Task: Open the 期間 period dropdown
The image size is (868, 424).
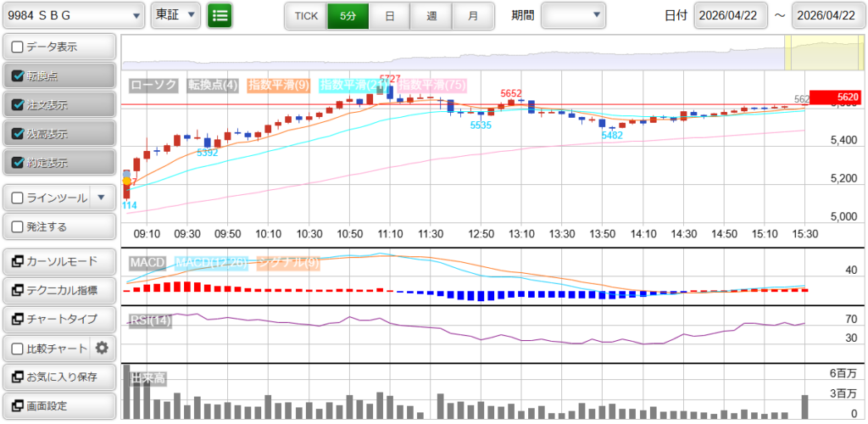Action: [573, 15]
